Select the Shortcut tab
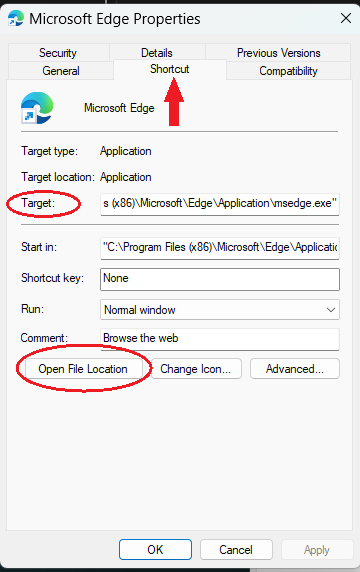 [x=170, y=69]
